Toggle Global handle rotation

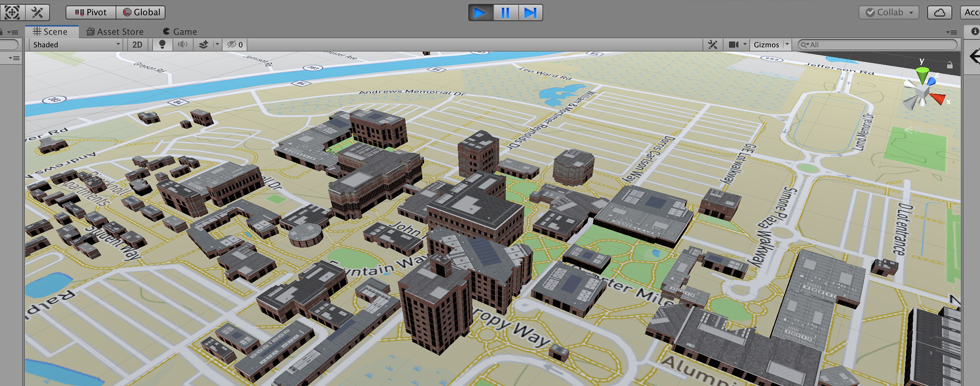tap(141, 12)
